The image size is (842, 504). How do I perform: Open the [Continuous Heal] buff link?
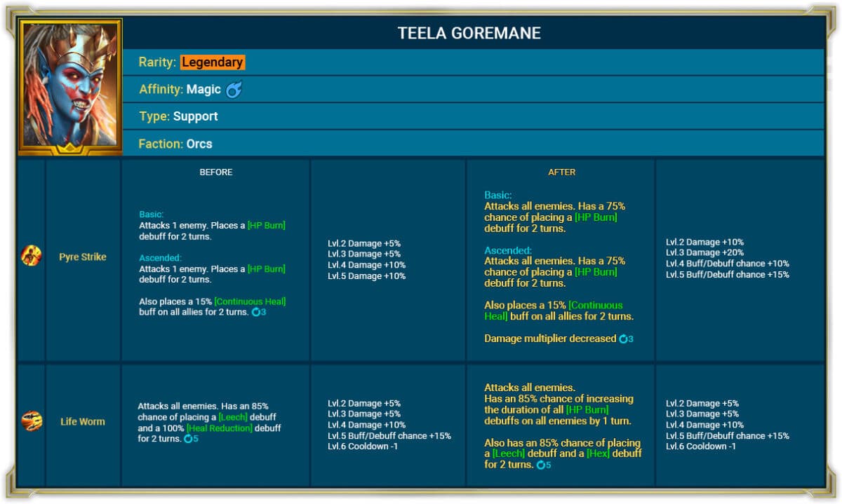[x=251, y=302]
